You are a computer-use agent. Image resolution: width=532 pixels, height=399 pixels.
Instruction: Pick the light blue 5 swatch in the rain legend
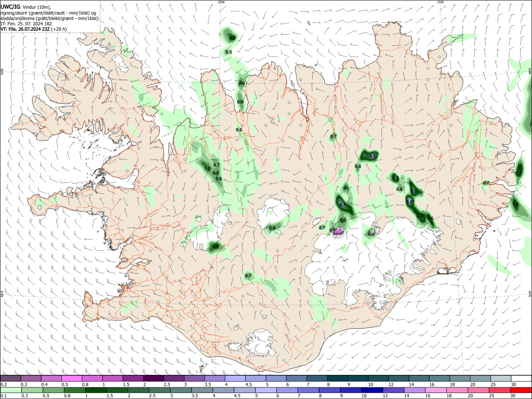point(265,390)
